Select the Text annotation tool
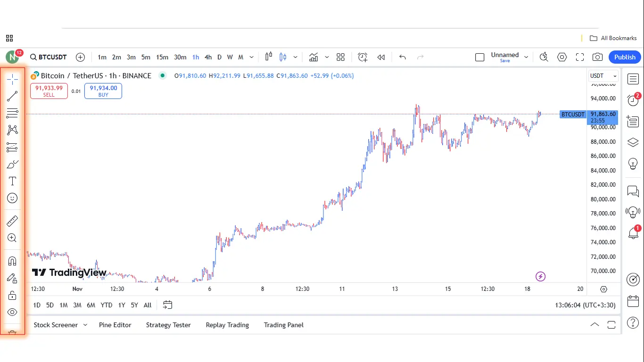 pyautogui.click(x=12, y=181)
